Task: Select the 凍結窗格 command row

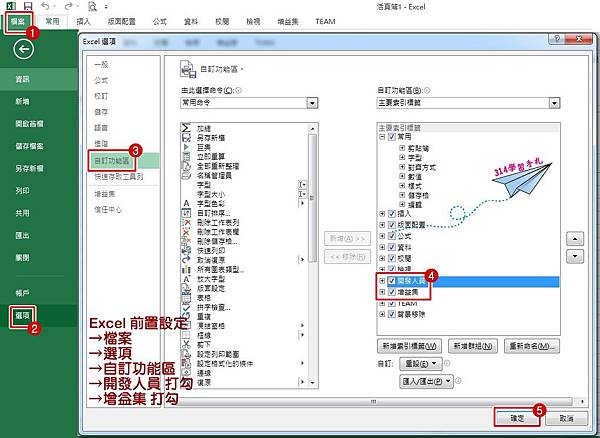Action: pyautogui.click(x=245, y=326)
